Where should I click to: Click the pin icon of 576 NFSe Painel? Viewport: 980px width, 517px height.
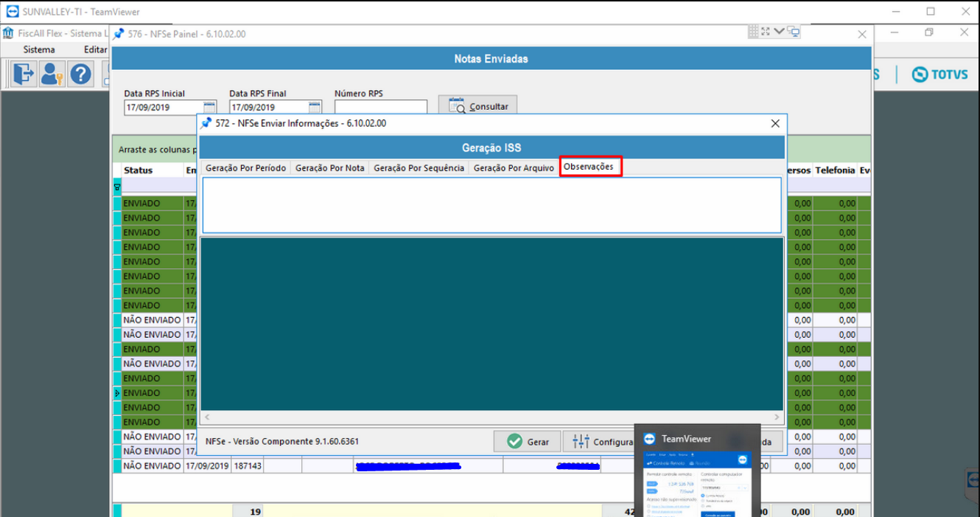pos(119,34)
